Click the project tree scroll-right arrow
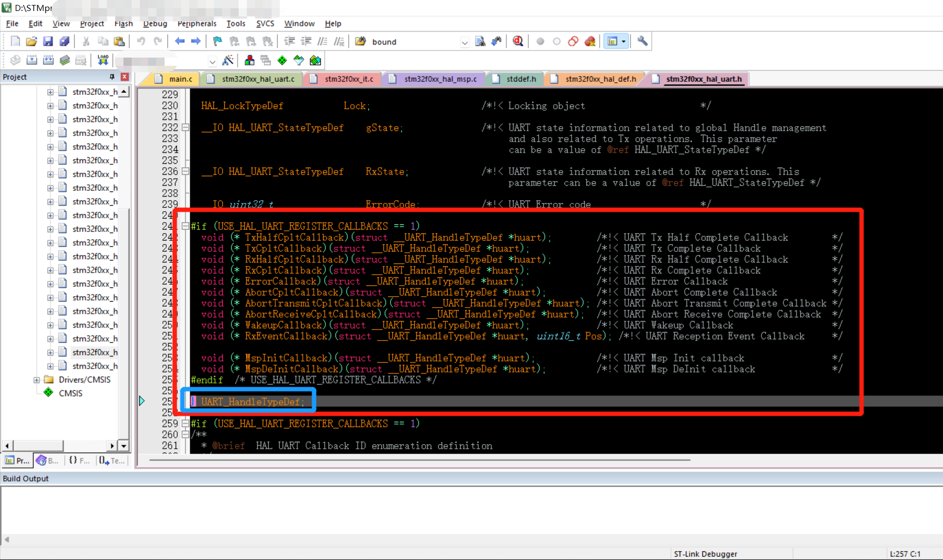Screen dimensions: 943x560 112,445
